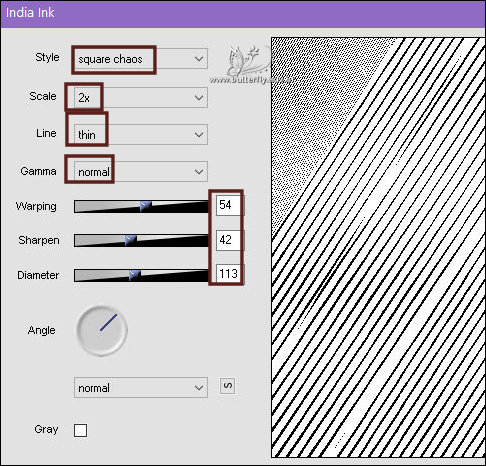Screen dimensions: 486x466
Task: Click the Gamma label
Action: click(x=38, y=171)
